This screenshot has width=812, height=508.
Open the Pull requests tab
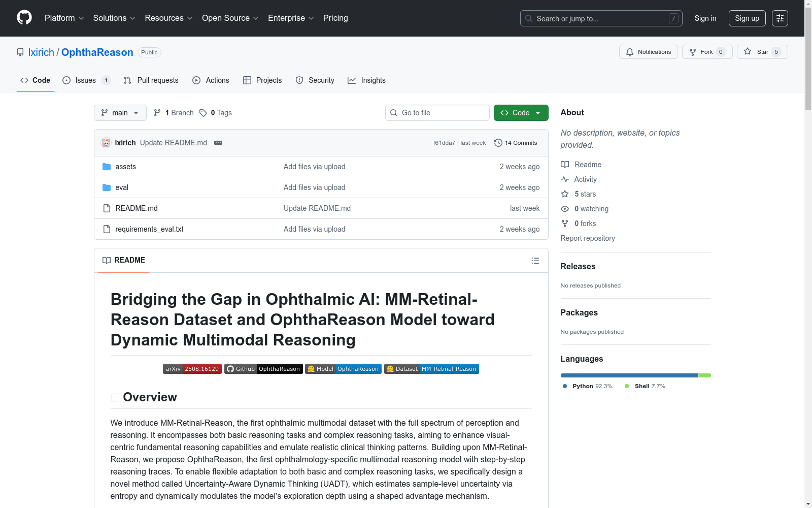151,80
